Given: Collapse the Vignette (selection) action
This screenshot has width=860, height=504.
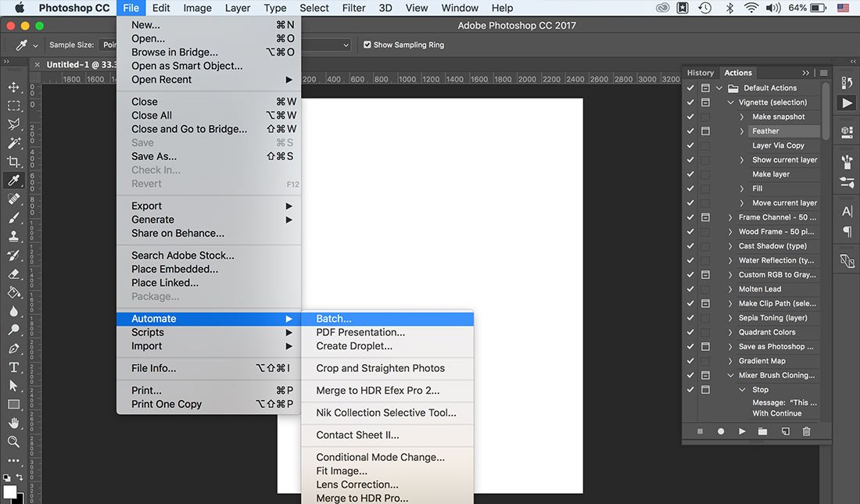Looking at the screenshot, I should pos(731,102).
